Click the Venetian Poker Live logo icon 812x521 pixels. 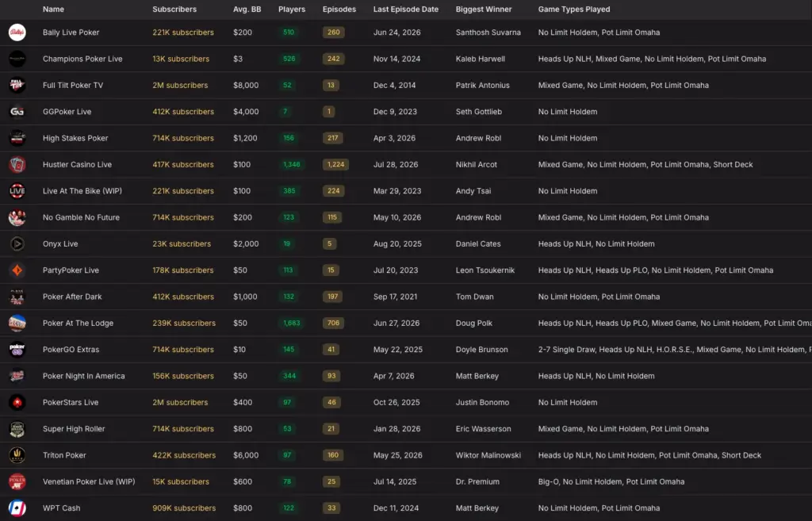coord(17,481)
